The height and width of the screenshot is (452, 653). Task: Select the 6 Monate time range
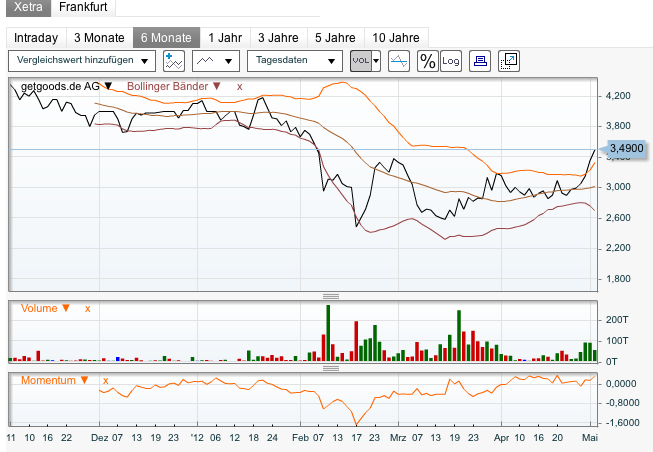click(166, 38)
